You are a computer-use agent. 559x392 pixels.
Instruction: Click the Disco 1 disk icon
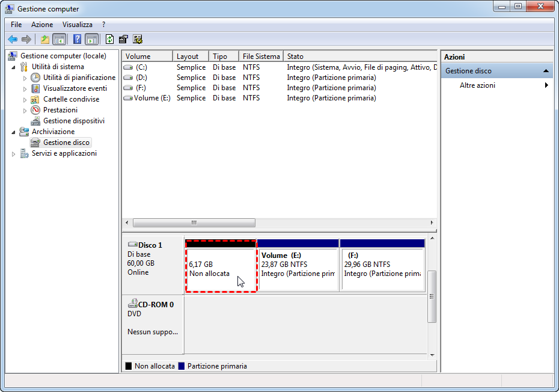click(x=133, y=244)
